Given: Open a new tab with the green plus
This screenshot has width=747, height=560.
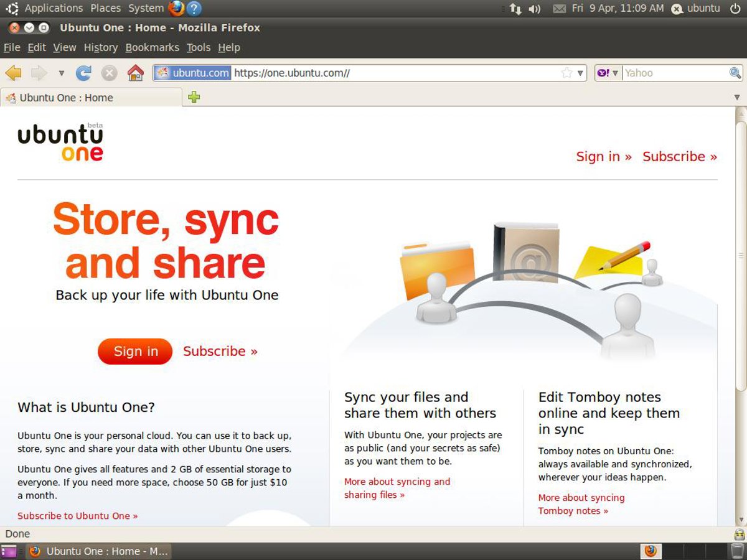Looking at the screenshot, I should point(194,97).
